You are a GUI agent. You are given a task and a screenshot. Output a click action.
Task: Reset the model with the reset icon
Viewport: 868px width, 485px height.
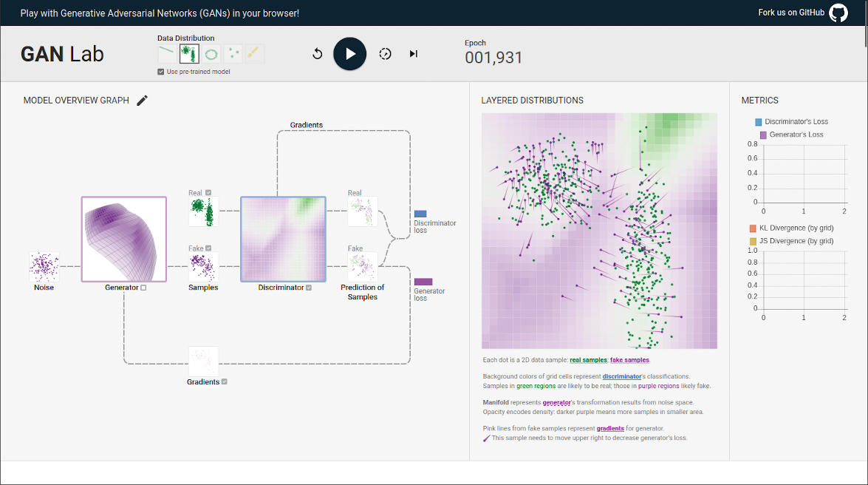click(318, 54)
